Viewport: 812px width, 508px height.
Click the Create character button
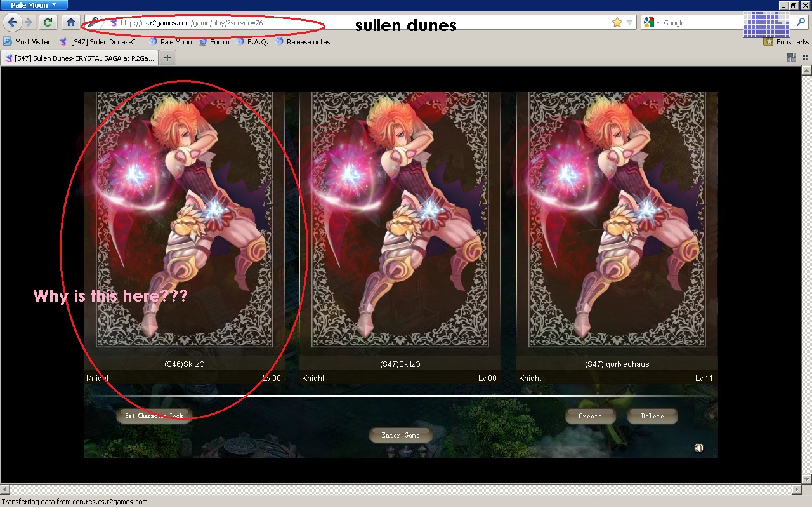click(x=590, y=416)
